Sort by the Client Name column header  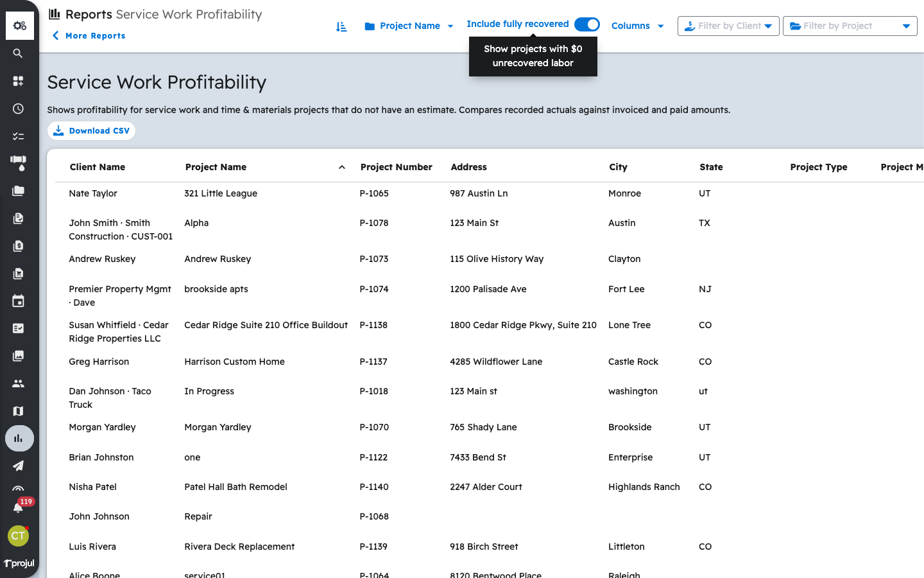(98, 167)
